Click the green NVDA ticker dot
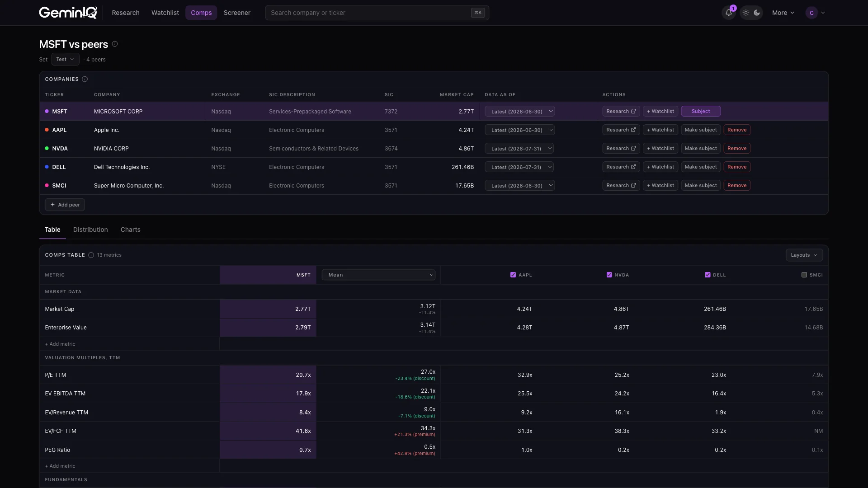Viewport: 868px width, 488px height. coord(47,148)
